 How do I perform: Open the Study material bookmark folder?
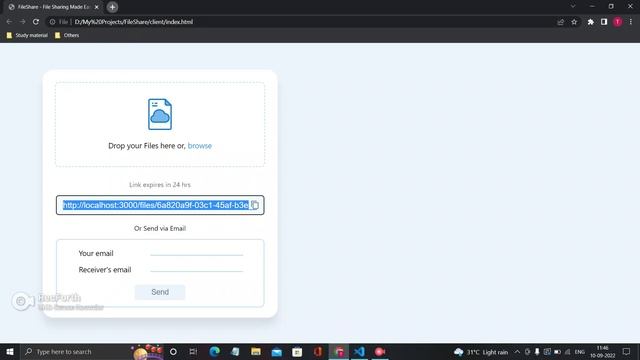click(27, 36)
